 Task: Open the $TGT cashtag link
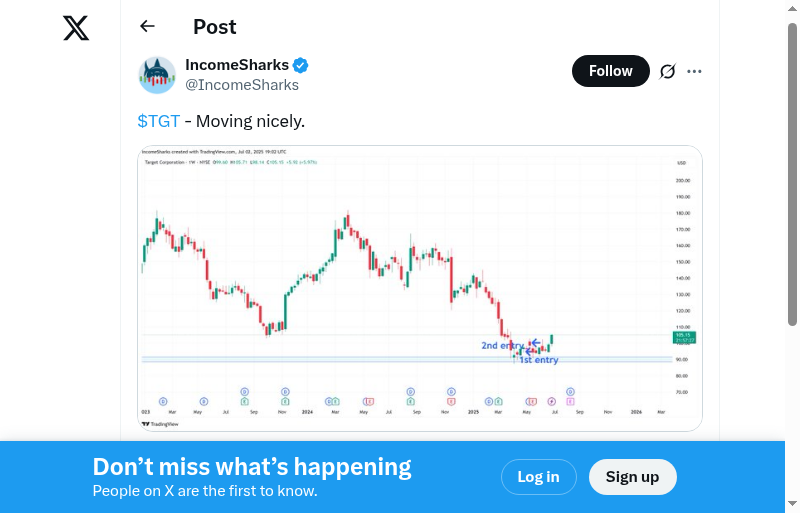click(x=159, y=121)
